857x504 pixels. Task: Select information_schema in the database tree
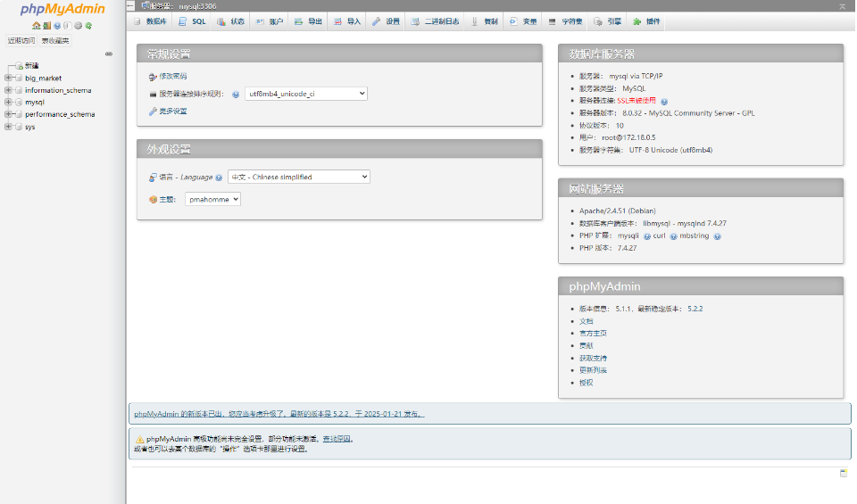point(58,90)
